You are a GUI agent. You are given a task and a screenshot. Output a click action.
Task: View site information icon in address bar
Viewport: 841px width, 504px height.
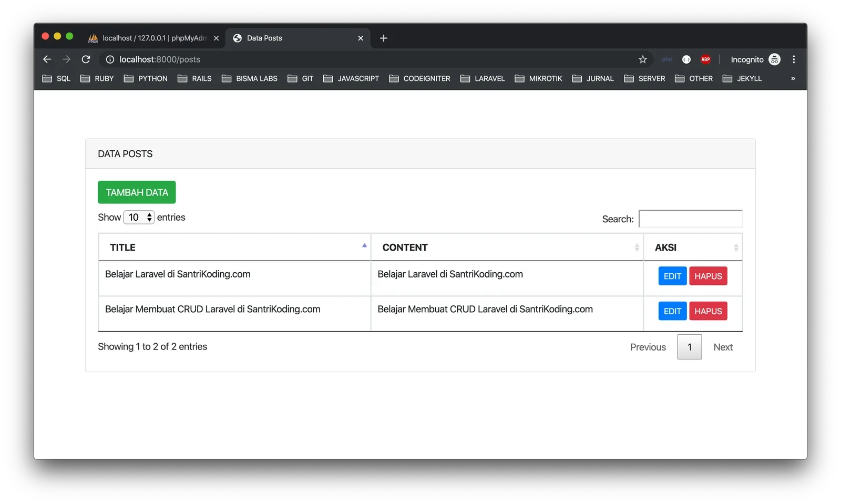tap(110, 59)
